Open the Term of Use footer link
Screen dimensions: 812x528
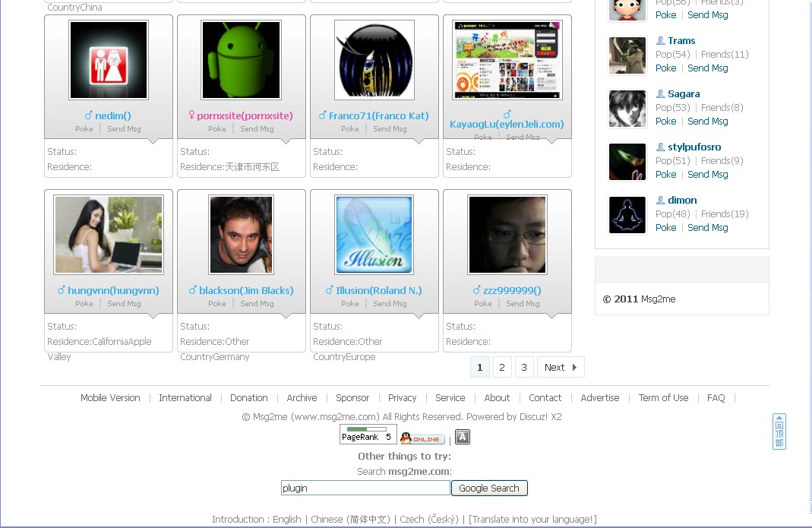(663, 397)
